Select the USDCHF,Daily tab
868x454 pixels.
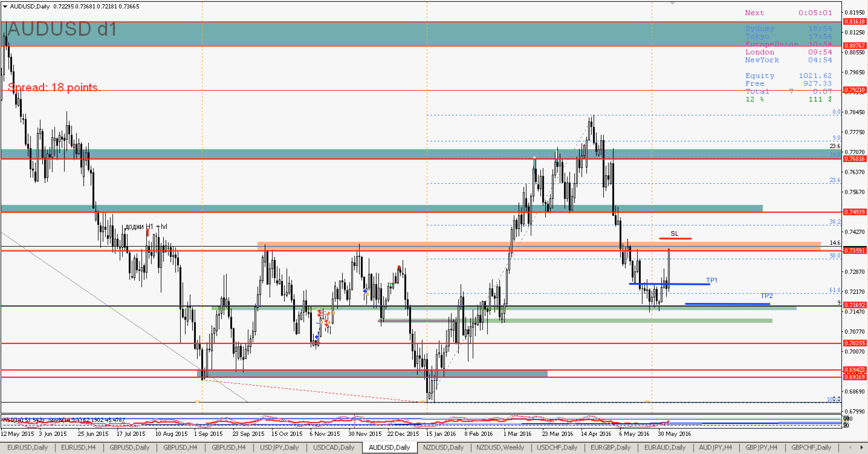coord(558,448)
